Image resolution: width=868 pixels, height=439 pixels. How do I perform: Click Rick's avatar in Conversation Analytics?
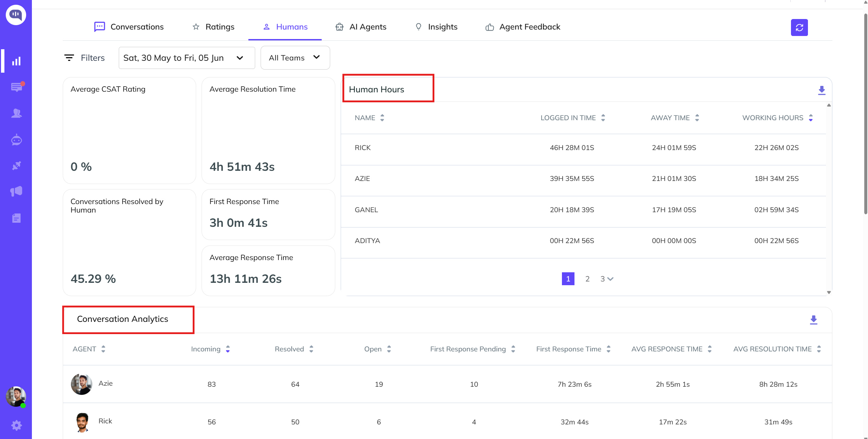pos(82,422)
